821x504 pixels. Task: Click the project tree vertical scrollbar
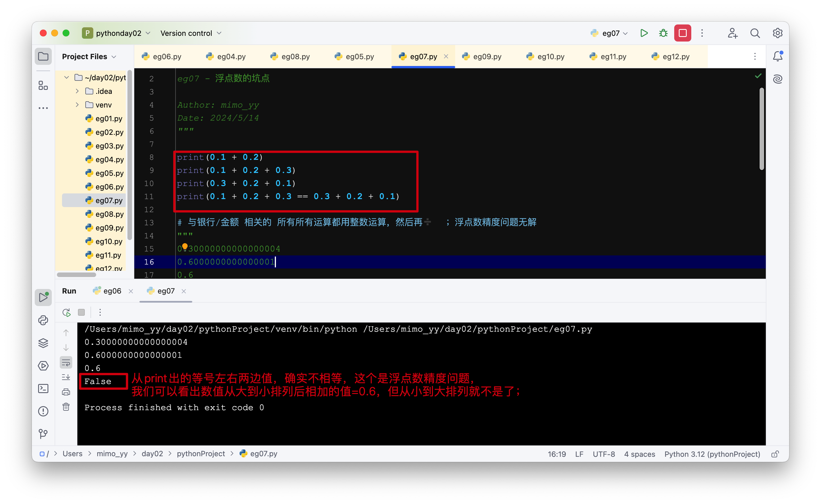(x=129, y=155)
